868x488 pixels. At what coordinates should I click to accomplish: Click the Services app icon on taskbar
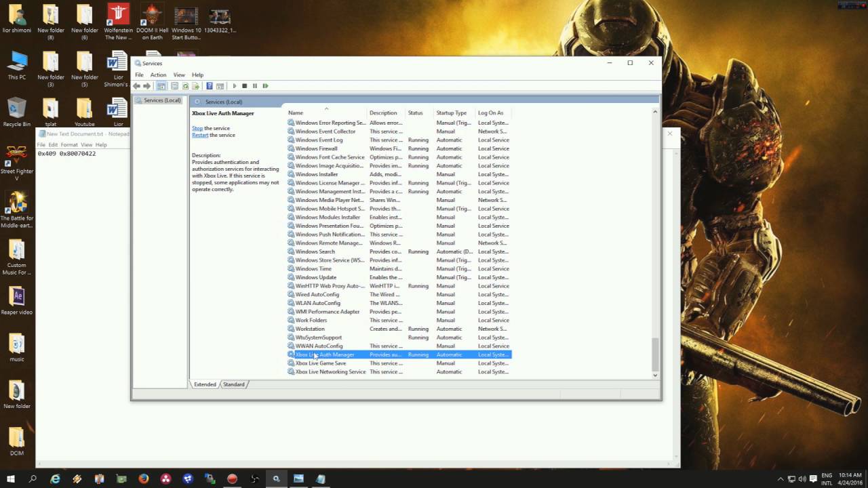click(276, 479)
